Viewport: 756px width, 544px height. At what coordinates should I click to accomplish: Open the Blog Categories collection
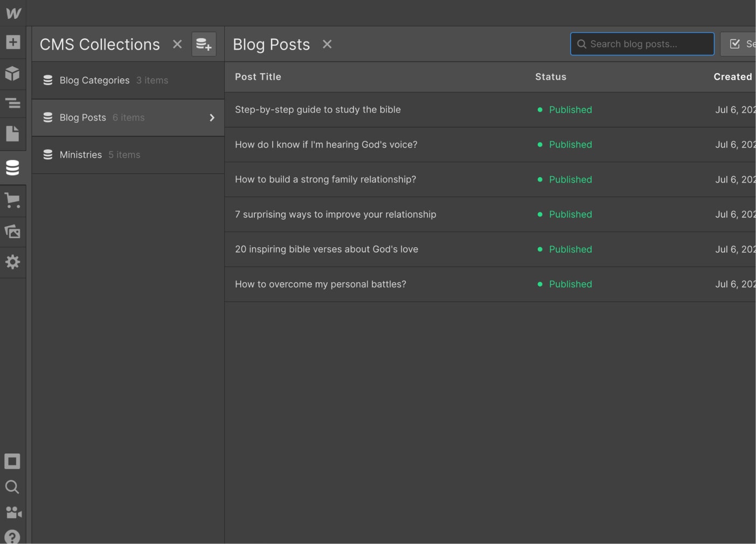click(94, 80)
